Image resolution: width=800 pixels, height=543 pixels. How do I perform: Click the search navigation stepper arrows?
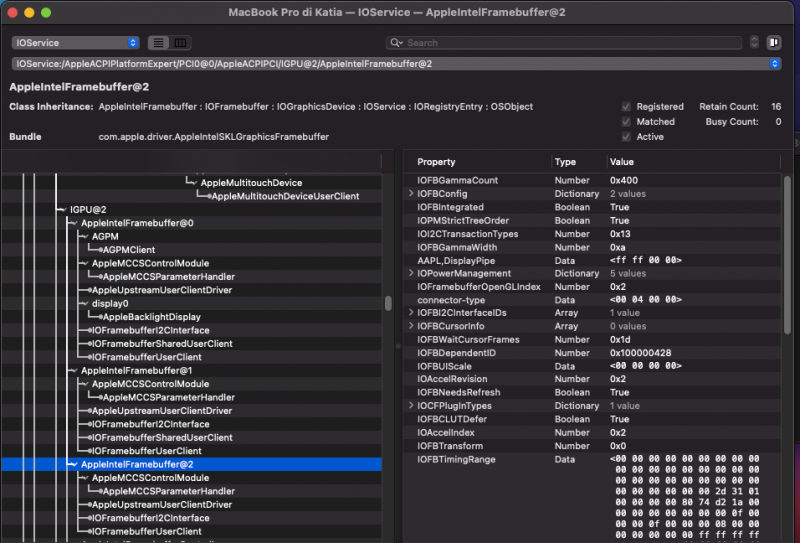(x=754, y=43)
